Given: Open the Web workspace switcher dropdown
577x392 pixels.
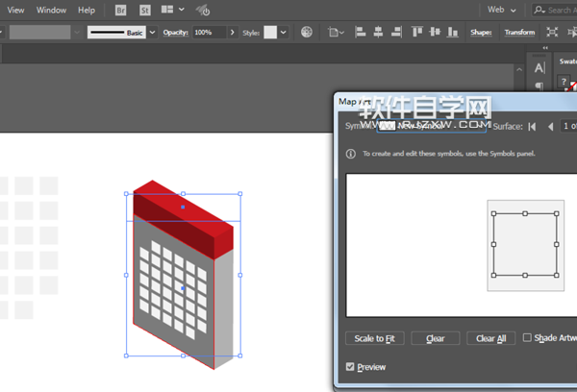Looking at the screenshot, I should pos(501,10).
